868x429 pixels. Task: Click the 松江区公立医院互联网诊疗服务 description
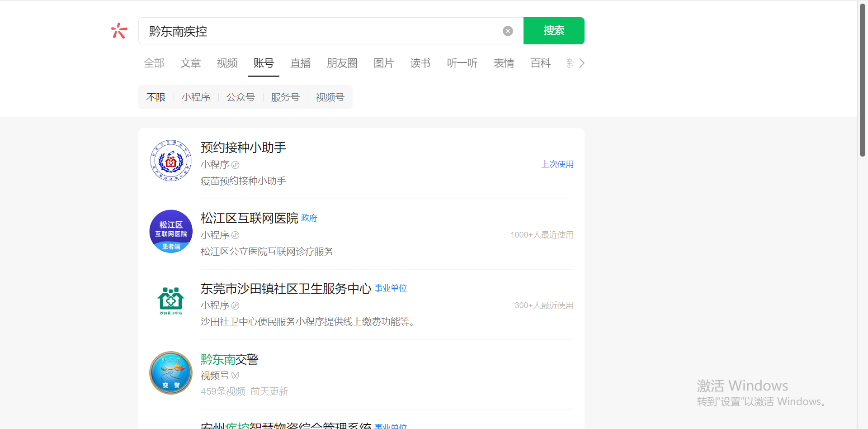coord(267,252)
